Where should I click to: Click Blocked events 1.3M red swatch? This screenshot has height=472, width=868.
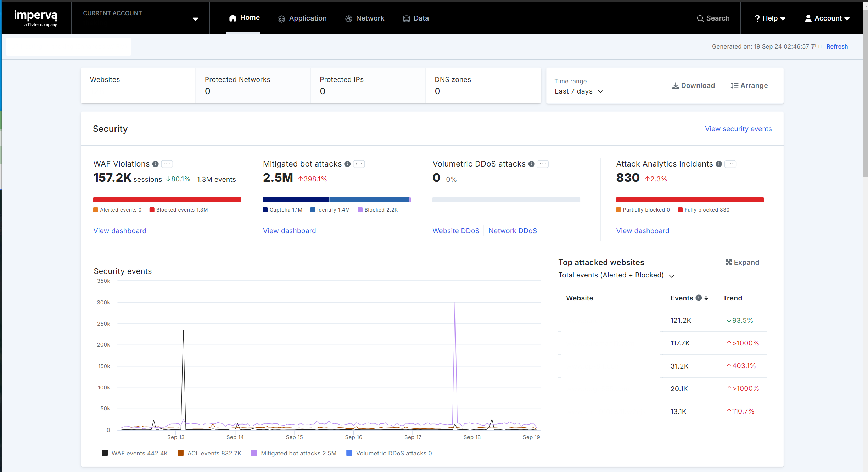coord(152,210)
